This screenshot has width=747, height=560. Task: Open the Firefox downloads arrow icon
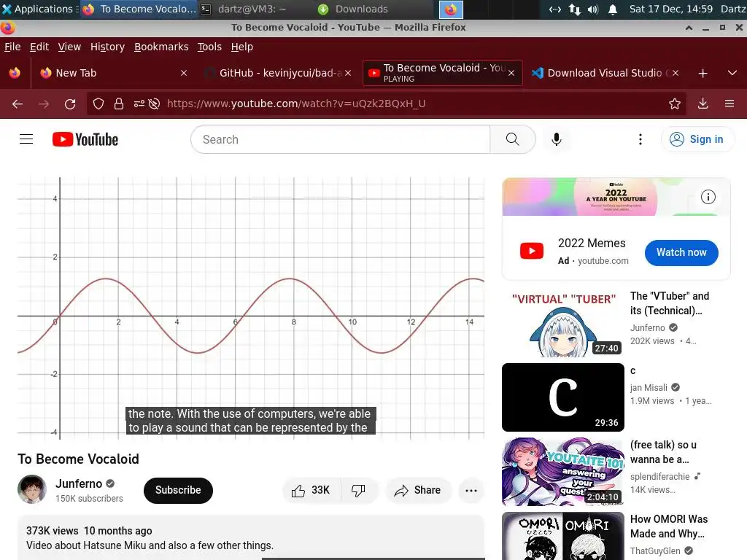tap(703, 104)
